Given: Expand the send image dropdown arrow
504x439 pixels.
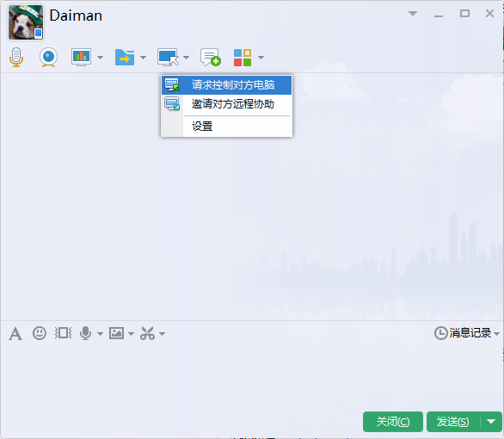Looking at the screenshot, I should click(131, 334).
